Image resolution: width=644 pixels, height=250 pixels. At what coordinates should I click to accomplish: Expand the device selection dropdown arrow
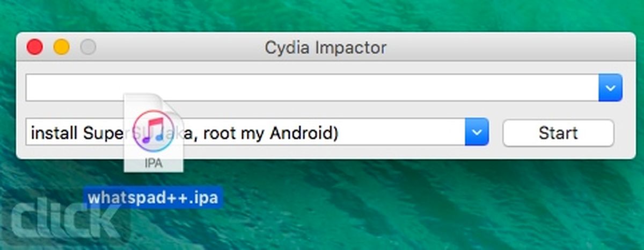(x=610, y=88)
